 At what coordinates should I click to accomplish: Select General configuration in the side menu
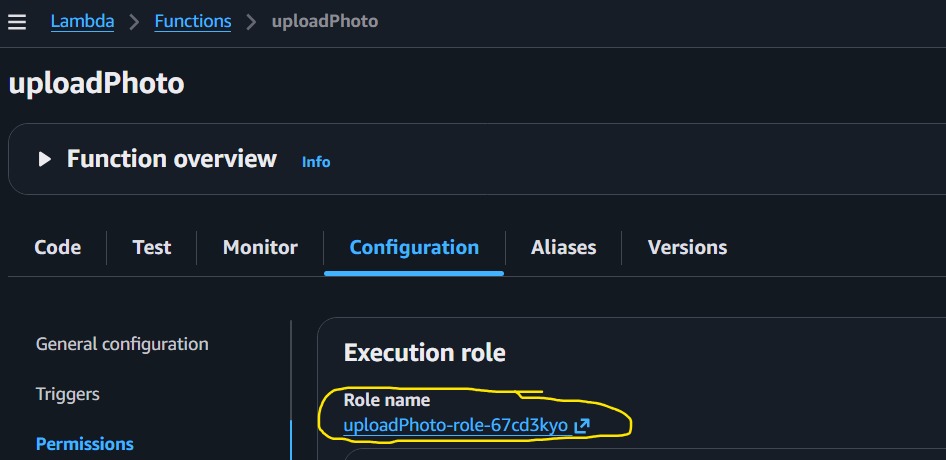tap(122, 344)
